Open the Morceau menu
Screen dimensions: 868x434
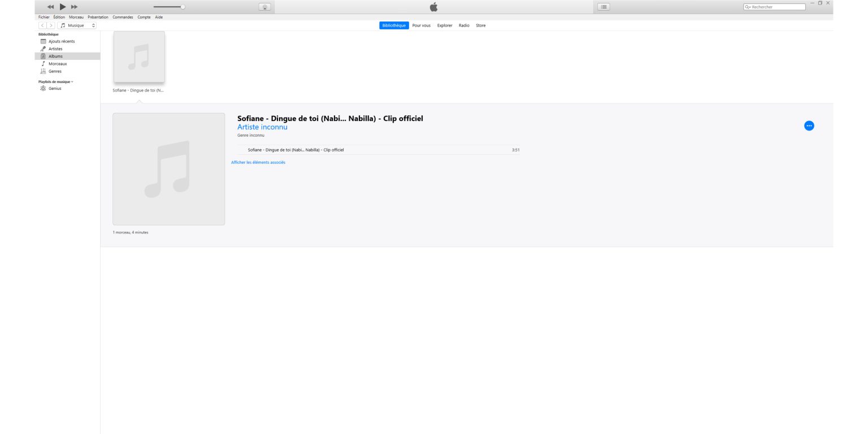pyautogui.click(x=76, y=17)
